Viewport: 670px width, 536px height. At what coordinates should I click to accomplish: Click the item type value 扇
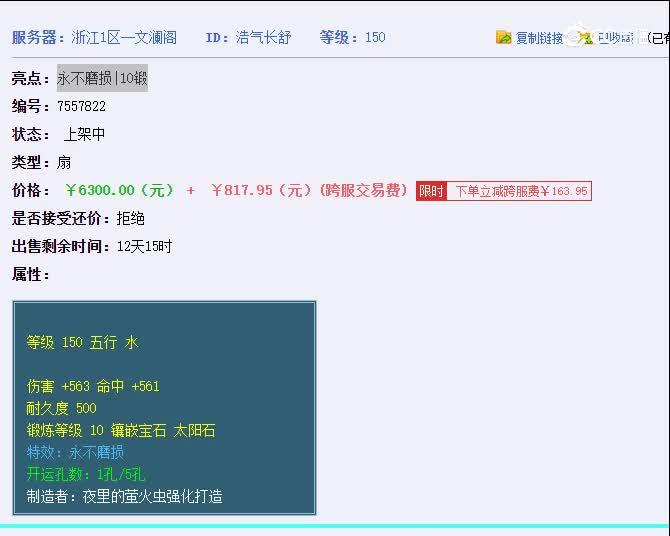coord(64,162)
